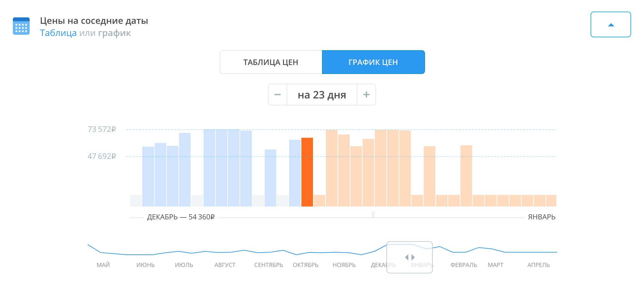Jump to МАЙ on the timeline
The width and height of the screenshot is (644, 303).
103,265
